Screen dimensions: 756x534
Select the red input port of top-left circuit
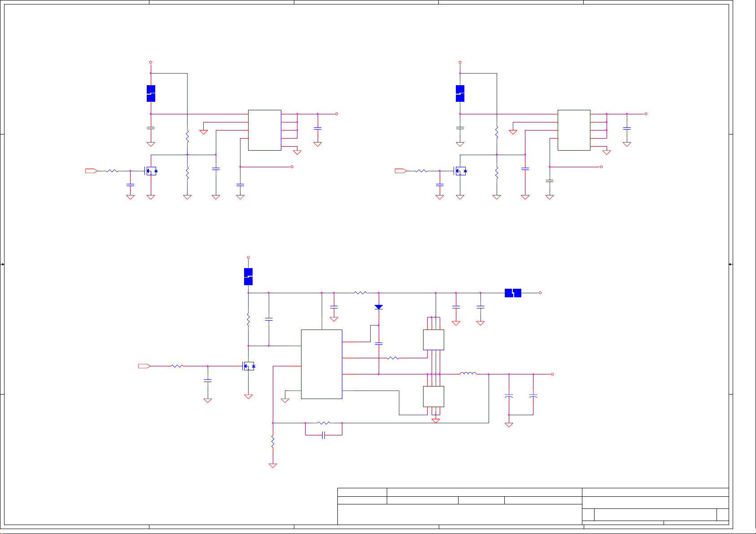(x=92, y=171)
